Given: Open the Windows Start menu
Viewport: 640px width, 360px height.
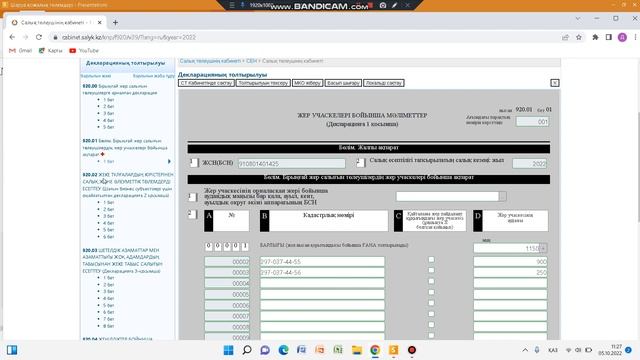Looking at the screenshot, I should 229,350.
